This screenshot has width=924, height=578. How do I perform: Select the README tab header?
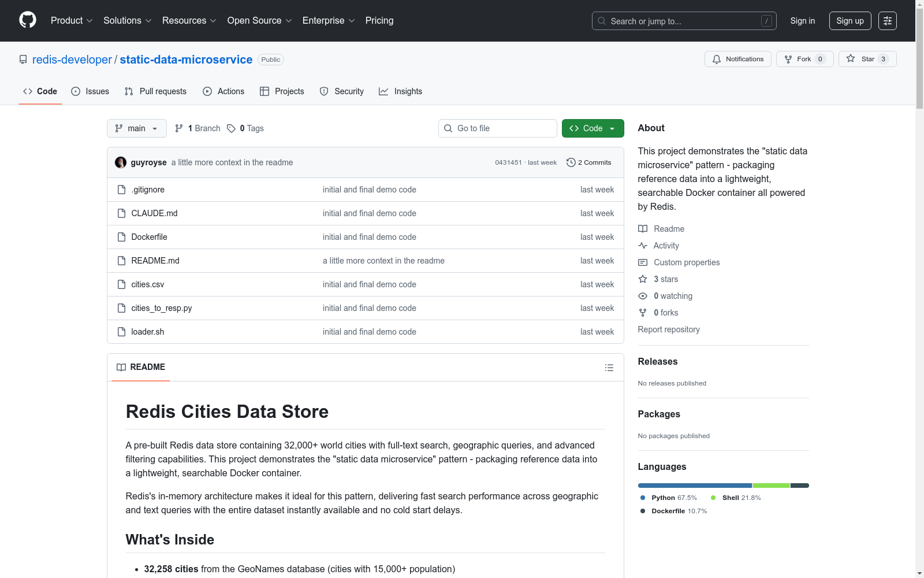tap(141, 367)
